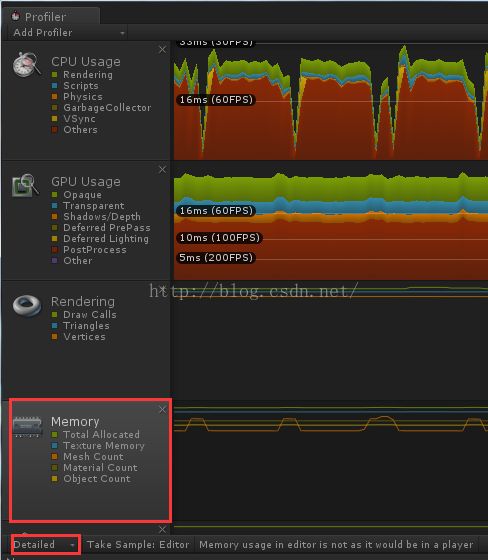Click the Add Profiler dropdown arrow
This screenshot has width=488, height=560.
[x=122, y=33]
